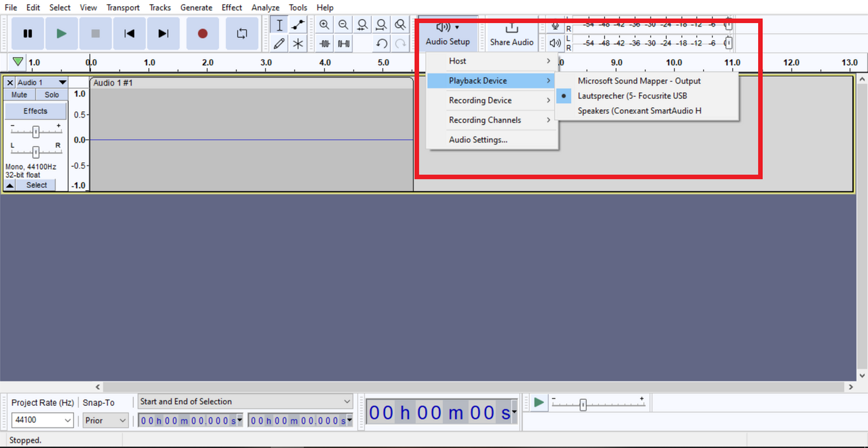Click Trim Audio Outside Selection icon
The image size is (868, 448).
(325, 43)
